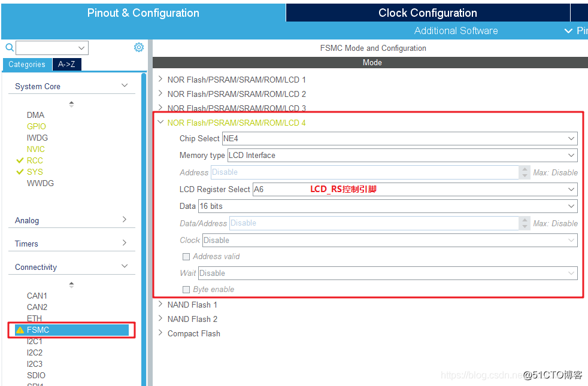Select DMA in System Core

[x=35, y=115]
